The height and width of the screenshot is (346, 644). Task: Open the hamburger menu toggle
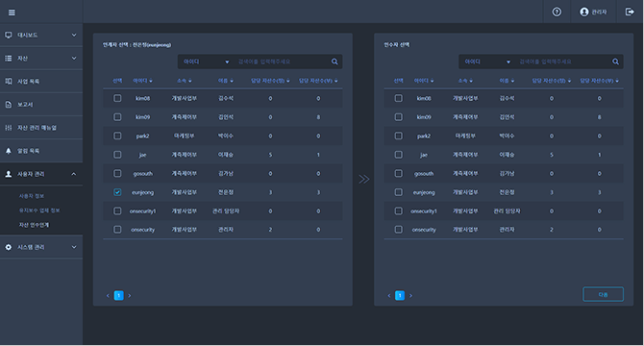tap(12, 12)
